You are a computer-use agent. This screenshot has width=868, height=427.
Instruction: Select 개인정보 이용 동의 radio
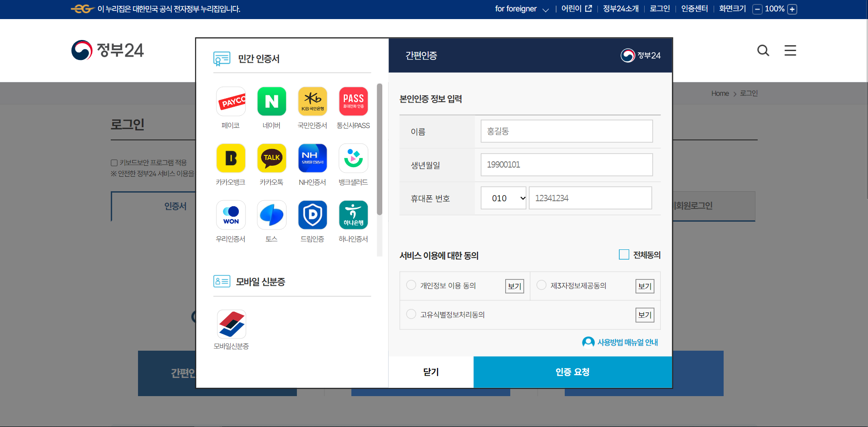[x=411, y=285]
